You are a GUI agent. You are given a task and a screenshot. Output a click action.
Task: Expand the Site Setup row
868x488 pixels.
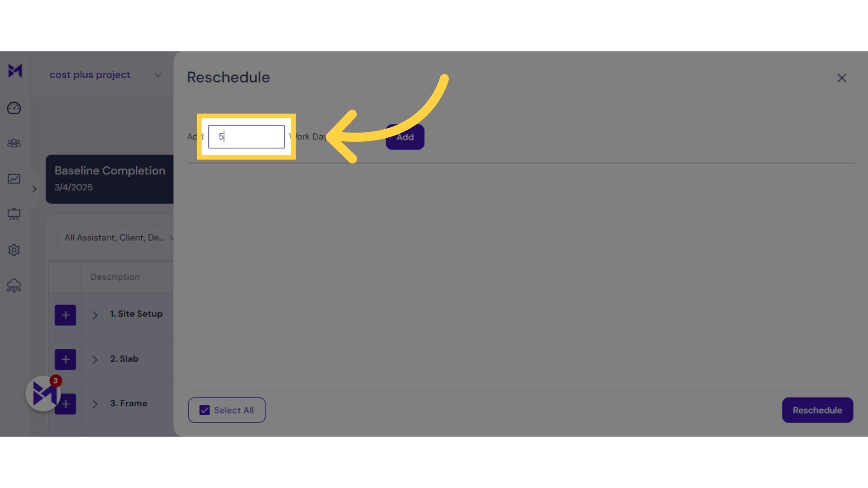pos(95,314)
